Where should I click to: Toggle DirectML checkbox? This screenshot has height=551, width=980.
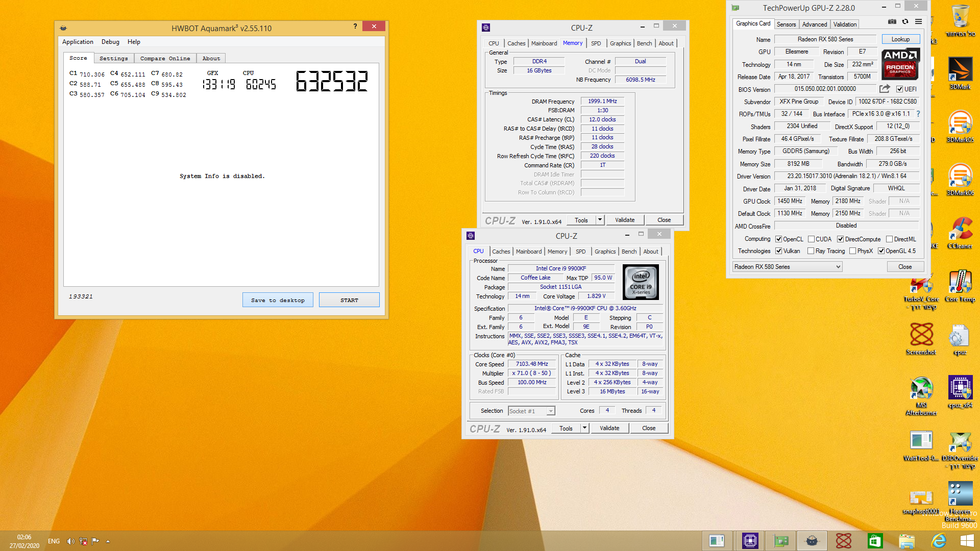click(889, 239)
